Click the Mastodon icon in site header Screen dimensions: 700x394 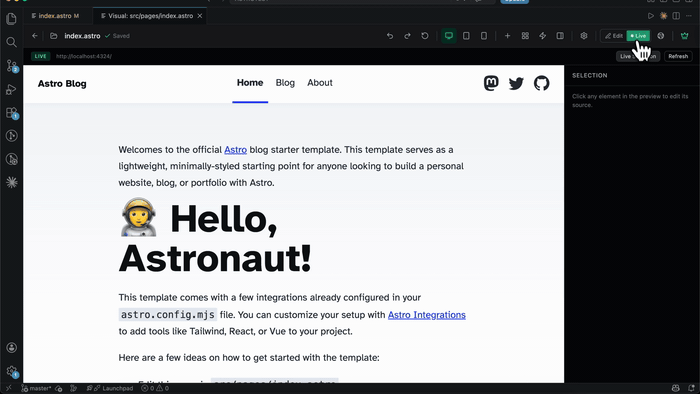tap(491, 83)
